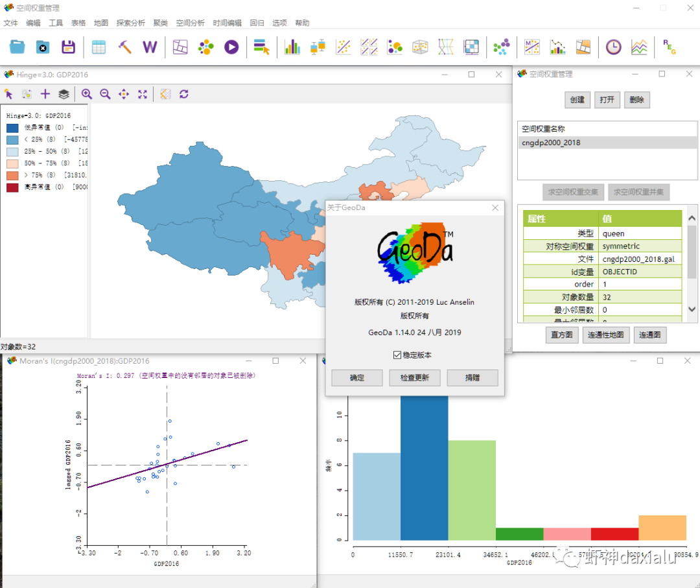This screenshot has height=588, width=700.
Task: Click the Basemap map toolbar icon
Action: click(165, 94)
